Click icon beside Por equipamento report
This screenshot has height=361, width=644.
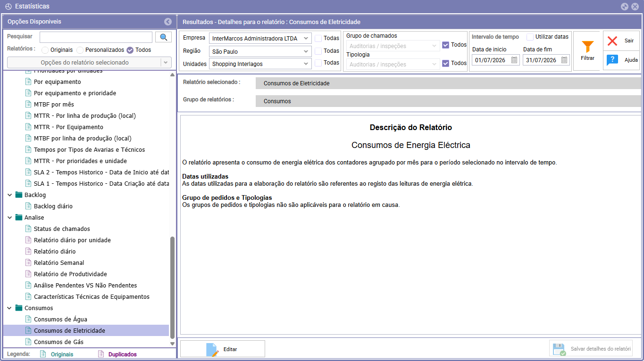point(28,82)
